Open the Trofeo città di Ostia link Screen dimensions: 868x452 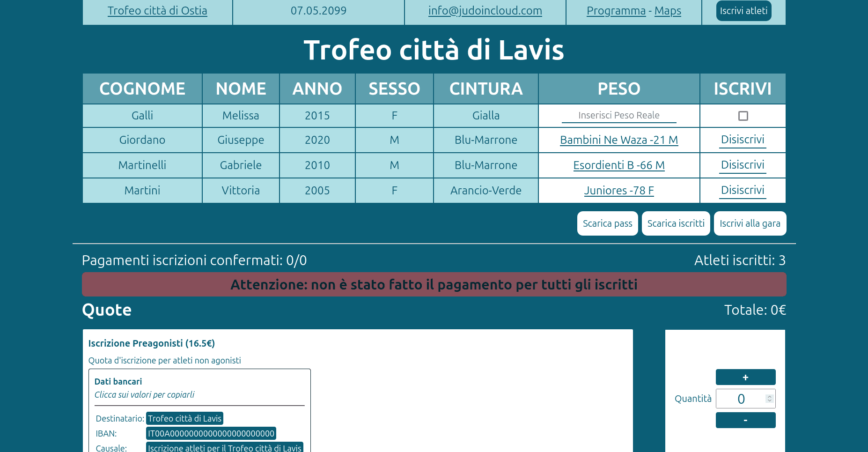157,11
